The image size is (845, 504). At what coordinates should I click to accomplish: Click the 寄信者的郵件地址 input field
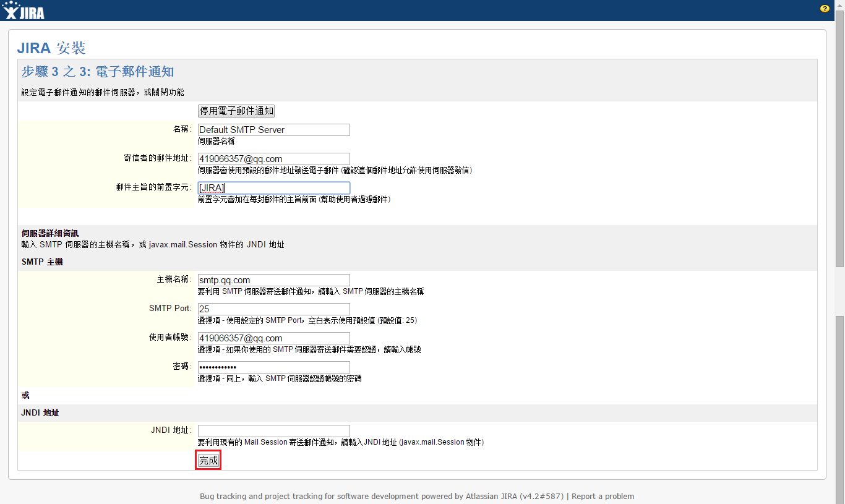click(274, 159)
